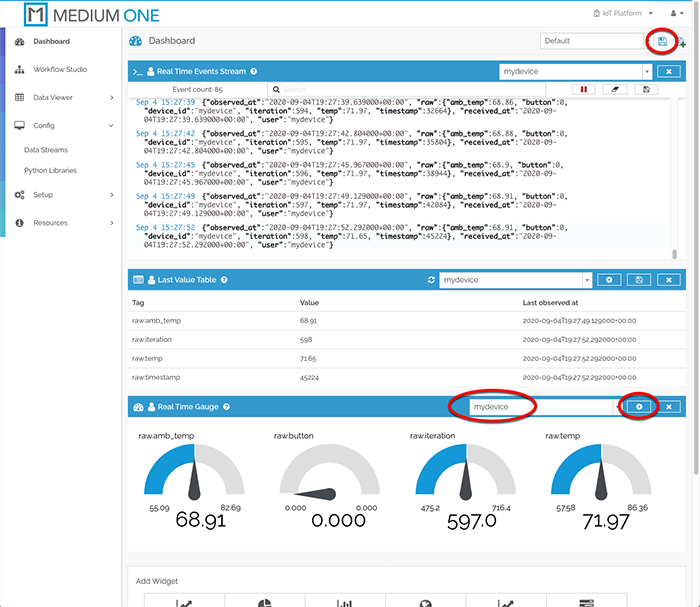The height and width of the screenshot is (607, 700).
Task: Open help for Real Time Events Stream
Action: tap(254, 72)
